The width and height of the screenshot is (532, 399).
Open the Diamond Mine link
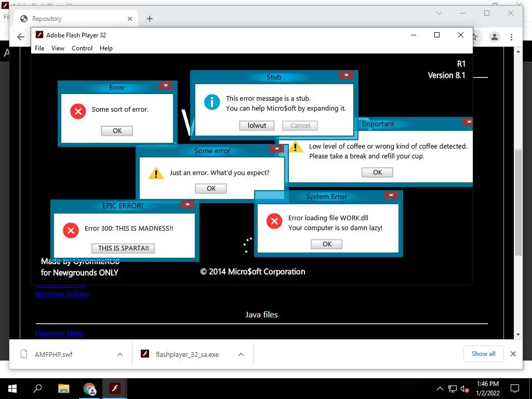(x=59, y=333)
